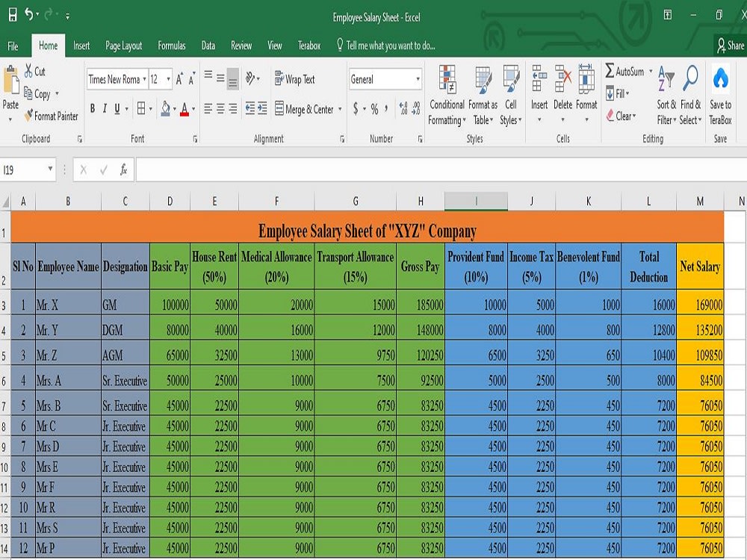The height and width of the screenshot is (560, 747).
Task: Click the Middle Align icon
Action: click(220, 78)
